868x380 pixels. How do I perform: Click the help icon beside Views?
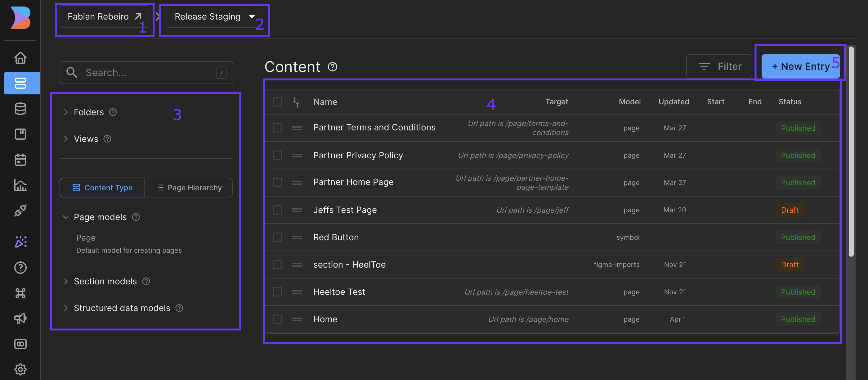pos(107,139)
